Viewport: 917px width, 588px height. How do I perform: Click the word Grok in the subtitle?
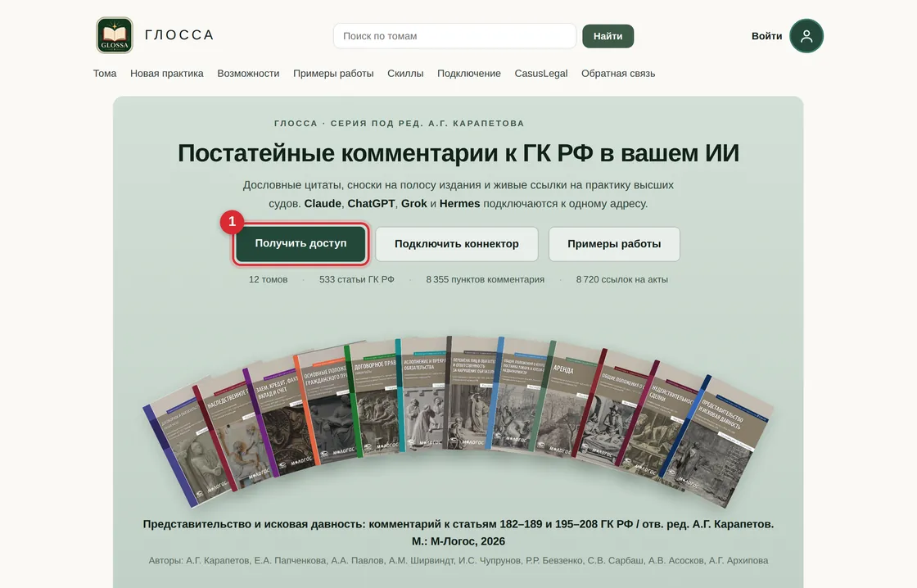click(x=414, y=204)
